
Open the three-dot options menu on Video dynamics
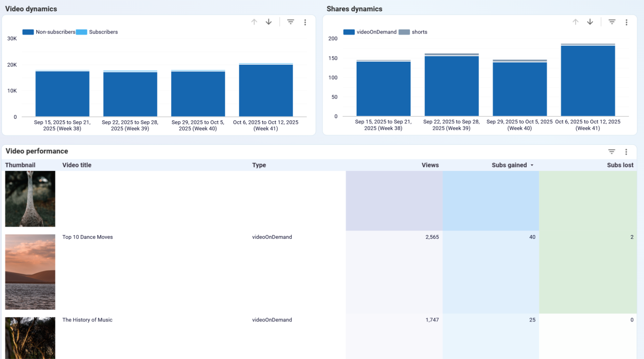point(305,22)
